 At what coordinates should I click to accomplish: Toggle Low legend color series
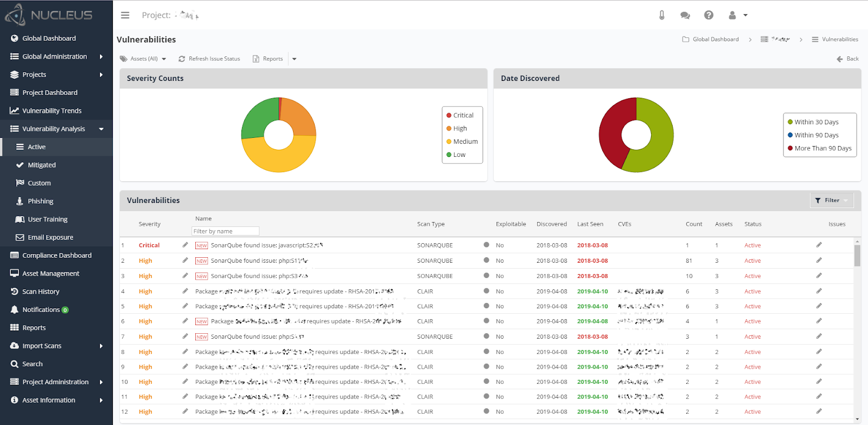tap(456, 155)
